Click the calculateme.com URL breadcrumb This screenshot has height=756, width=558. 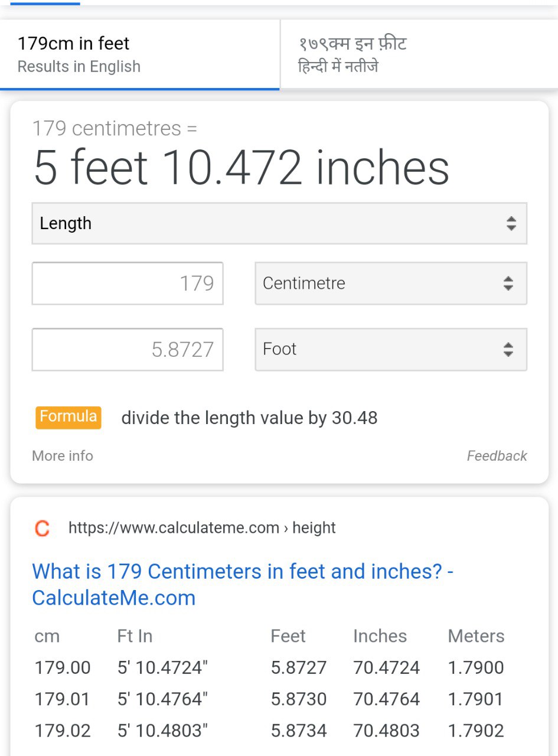[202, 528]
